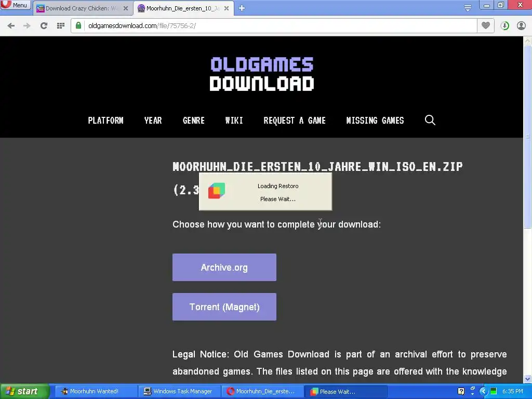Click the 6:35 PM system clock
This screenshot has height=399, width=532.
tap(513, 391)
